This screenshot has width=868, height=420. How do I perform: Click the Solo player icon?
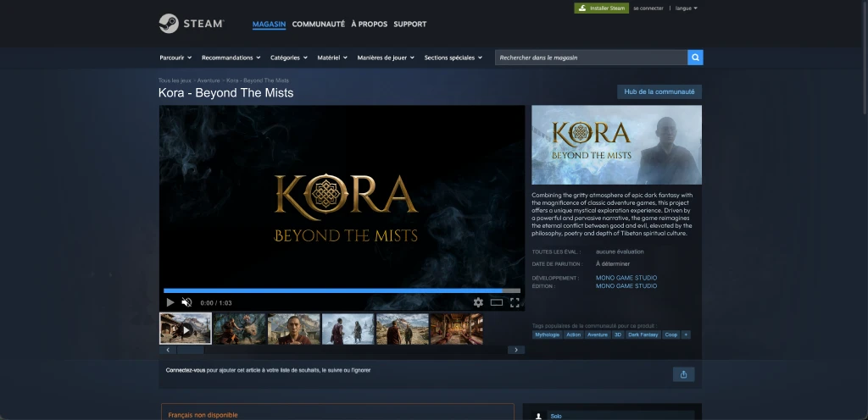pos(538,416)
